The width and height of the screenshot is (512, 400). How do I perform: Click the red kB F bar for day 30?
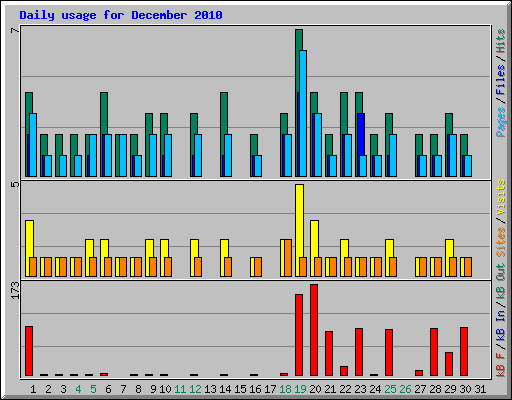464,352
